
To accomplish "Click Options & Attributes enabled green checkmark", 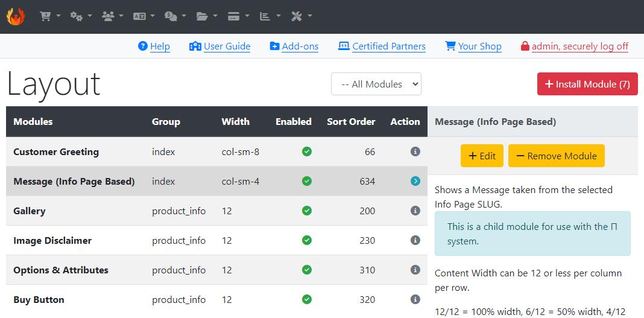I will point(307,270).
